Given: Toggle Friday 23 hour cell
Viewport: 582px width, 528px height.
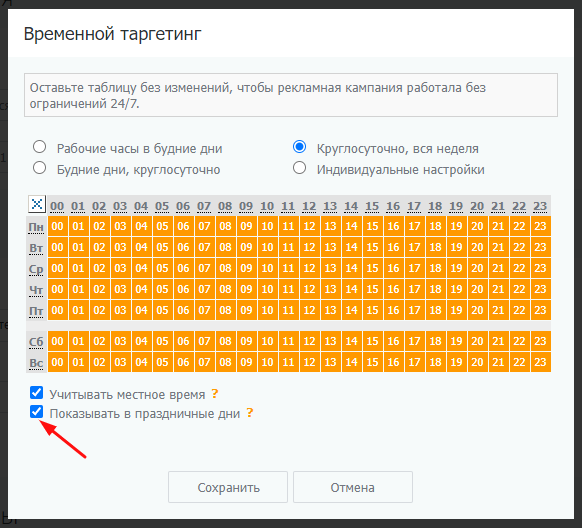Looking at the screenshot, I should tap(540, 310).
